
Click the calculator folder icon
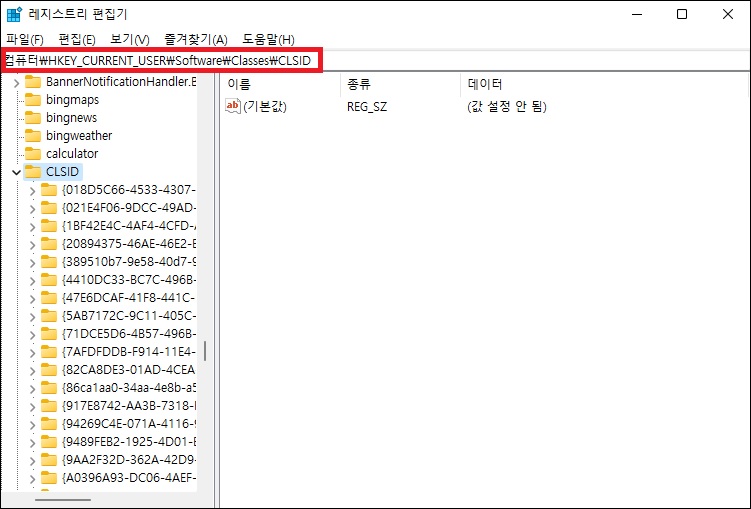(33, 153)
